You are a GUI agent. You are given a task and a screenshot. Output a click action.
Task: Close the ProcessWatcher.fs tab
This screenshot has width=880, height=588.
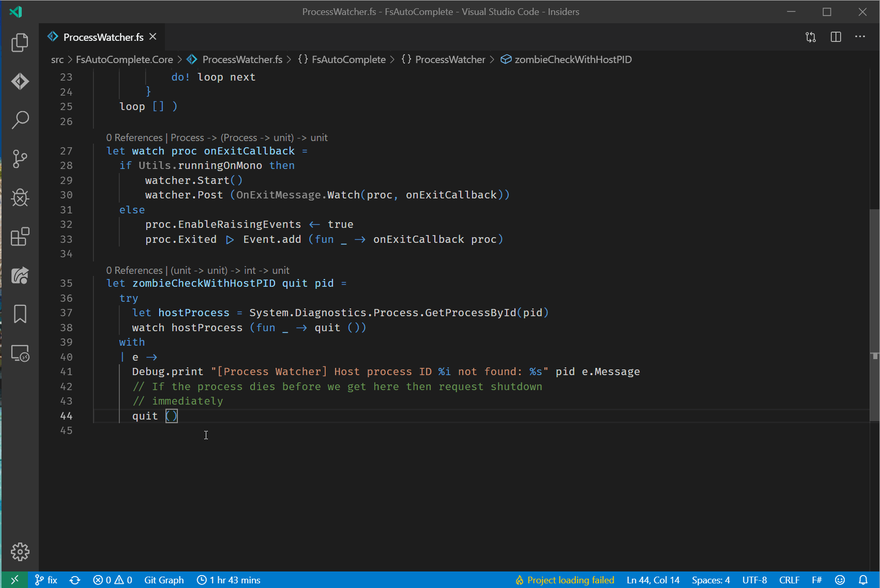(153, 37)
